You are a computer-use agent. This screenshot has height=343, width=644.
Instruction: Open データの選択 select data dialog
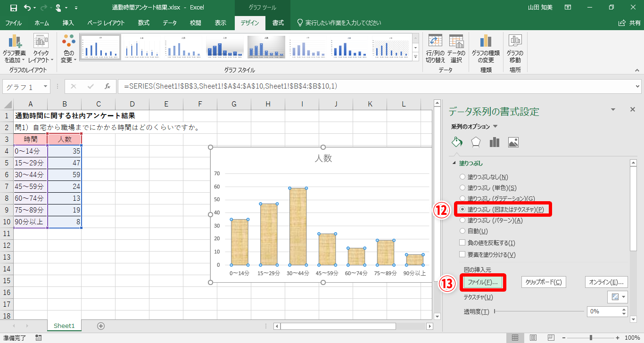pos(456,49)
